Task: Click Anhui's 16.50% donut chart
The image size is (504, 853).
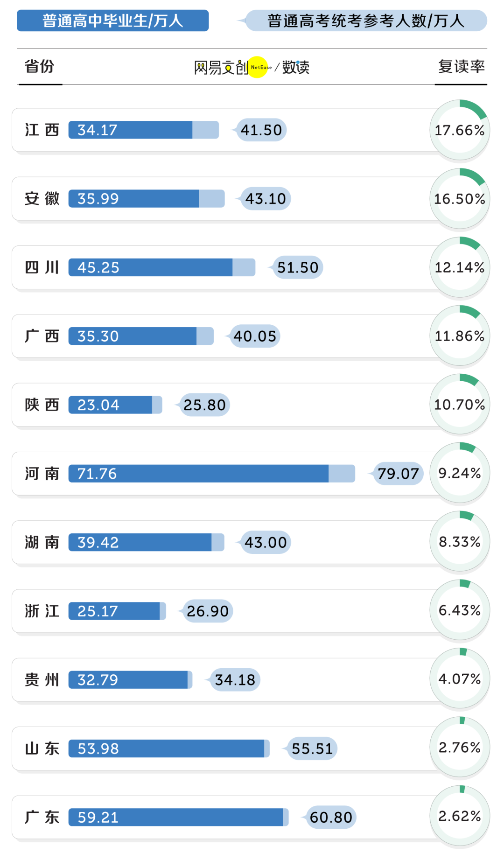Action: pyautogui.click(x=460, y=199)
